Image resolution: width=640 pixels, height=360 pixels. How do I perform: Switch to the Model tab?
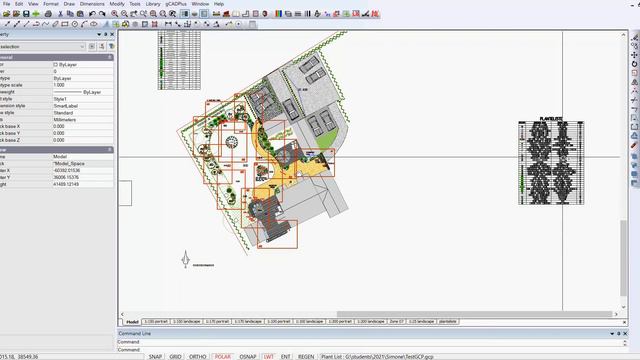pyautogui.click(x=132, y=322)
